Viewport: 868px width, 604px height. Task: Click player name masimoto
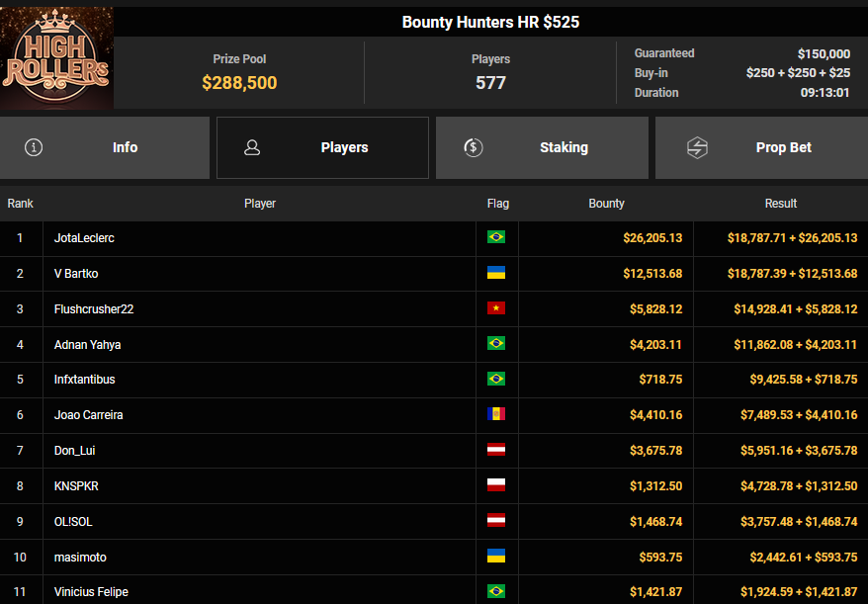(79, 557)
